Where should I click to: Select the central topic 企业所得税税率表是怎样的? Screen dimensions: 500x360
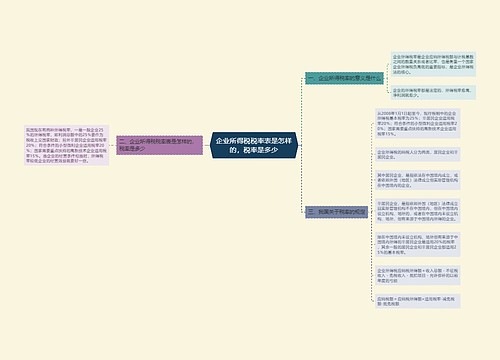(x=254, y=145)
